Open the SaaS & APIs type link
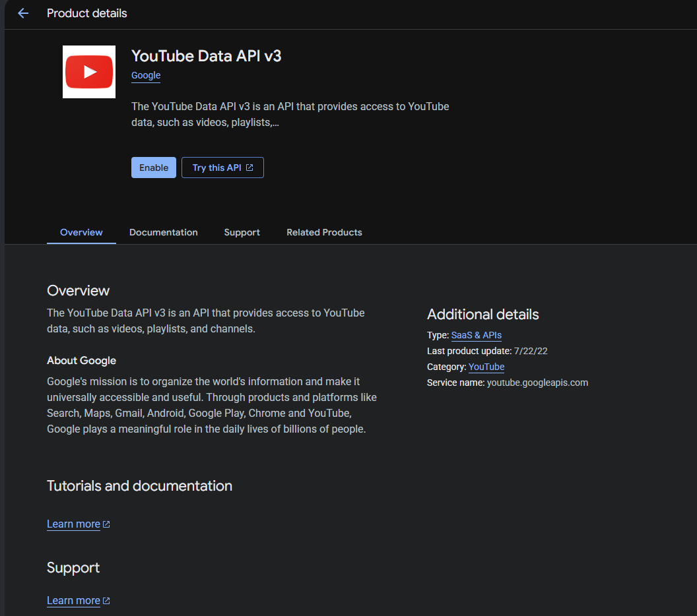Screen dimensions: 697x616 (x=476, y=335)
